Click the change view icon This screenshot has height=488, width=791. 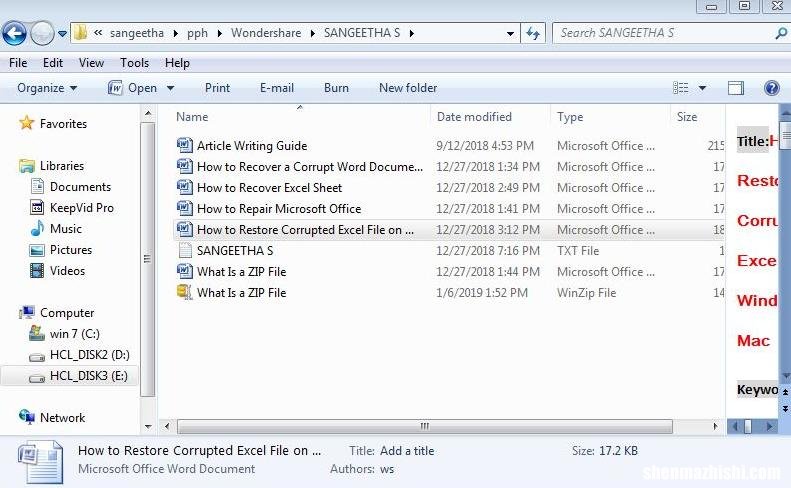coord(681,88)
